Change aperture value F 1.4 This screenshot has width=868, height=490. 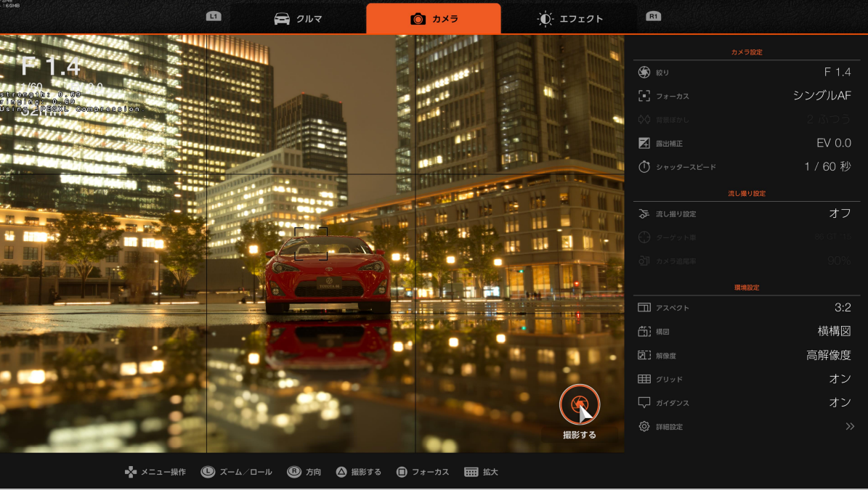click(837, 72)
